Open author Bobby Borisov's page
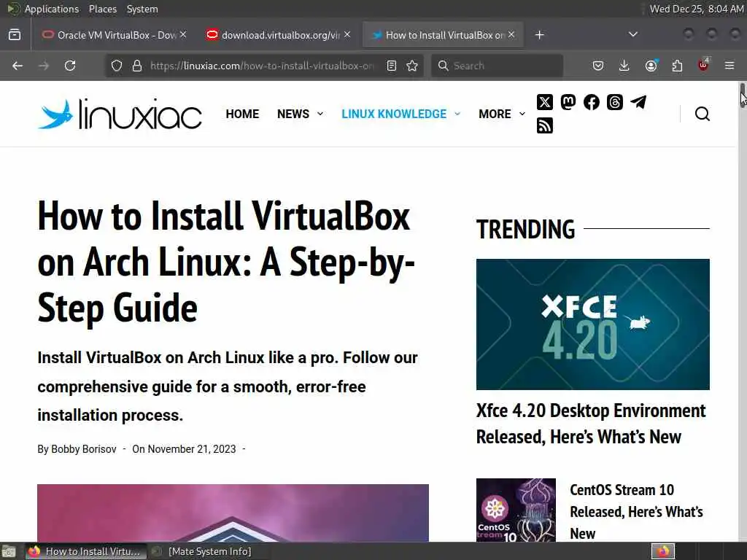This screenshot has height=560, width=747. (x=83, y=449)
